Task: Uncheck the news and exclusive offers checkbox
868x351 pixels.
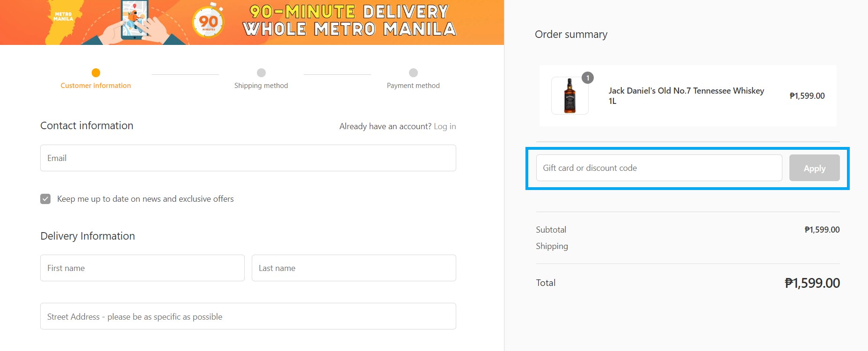Action: (45, 198)
